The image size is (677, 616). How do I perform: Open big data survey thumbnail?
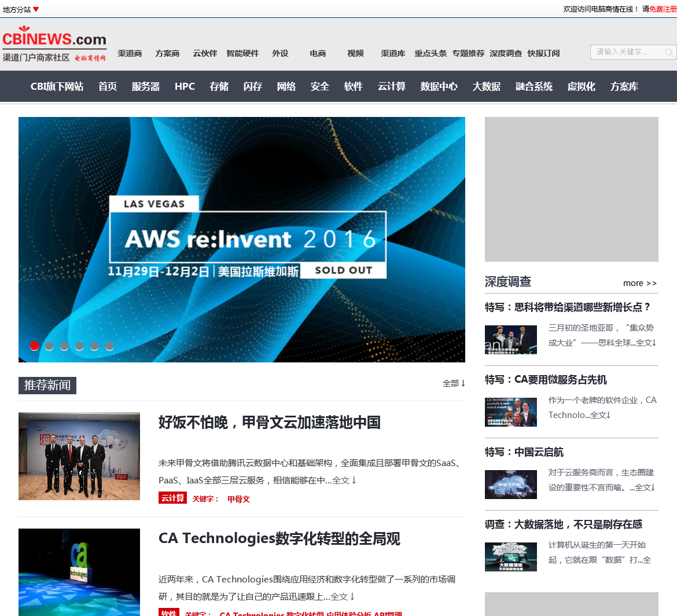511,557
